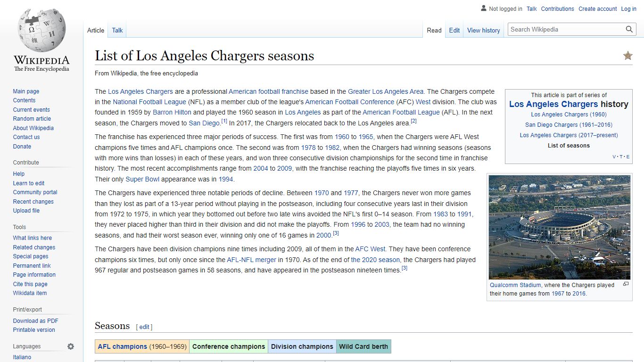Click the Donate link
The image size is (644, 362).
tap(22, 147)
